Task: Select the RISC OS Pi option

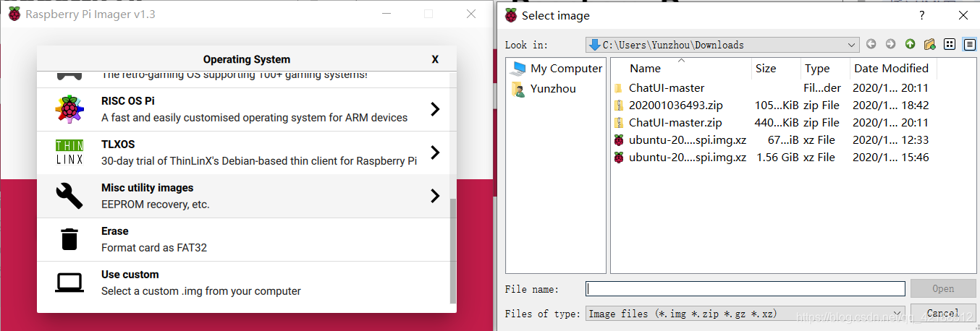Action: point(243,109)
